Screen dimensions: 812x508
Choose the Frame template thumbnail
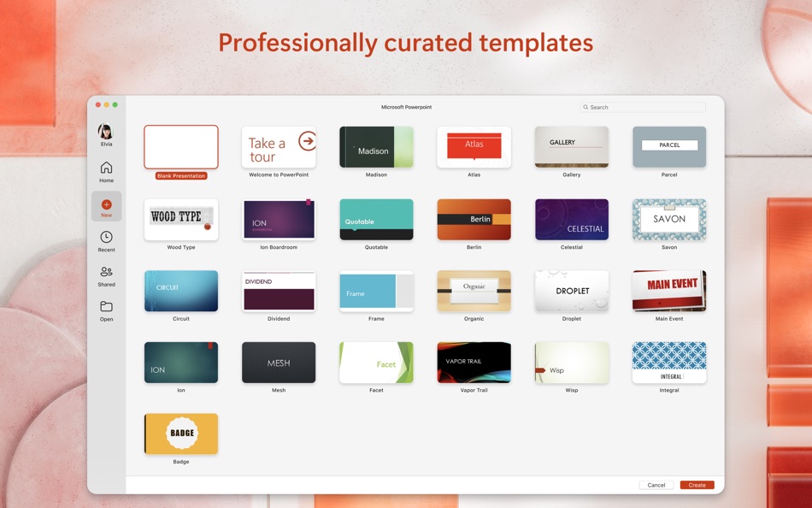376,291
